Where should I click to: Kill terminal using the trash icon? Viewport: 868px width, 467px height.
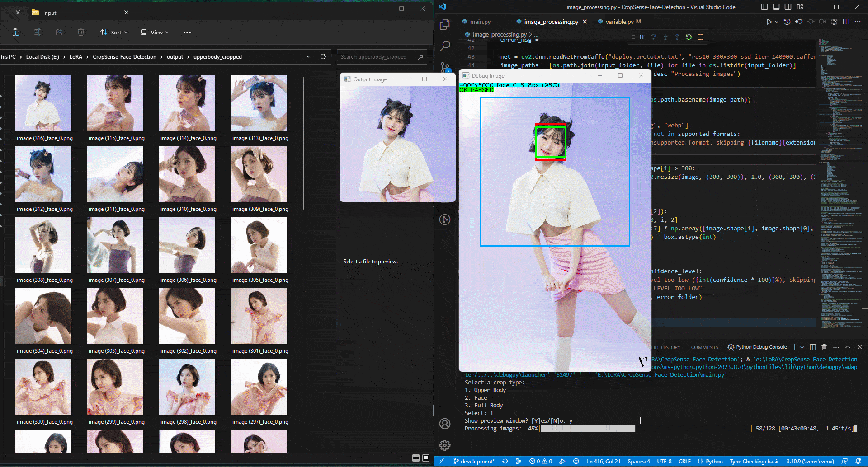pyautogui.click(x=824, y=347)
